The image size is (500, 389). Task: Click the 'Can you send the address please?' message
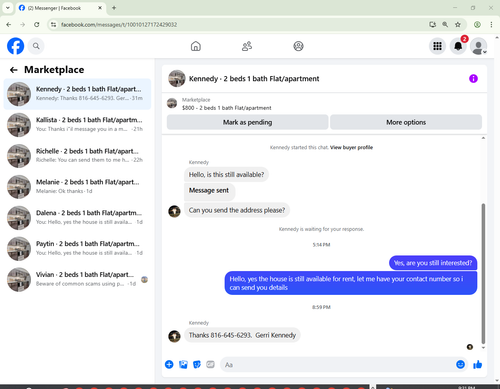[x=237, y=210]
